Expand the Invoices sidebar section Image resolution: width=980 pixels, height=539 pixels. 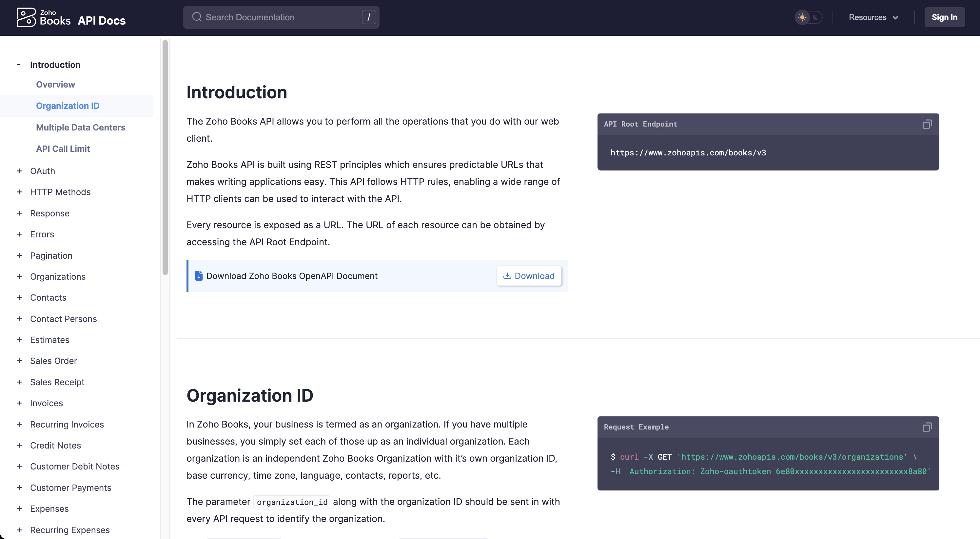pyautogui.click(x=19, y=403)
